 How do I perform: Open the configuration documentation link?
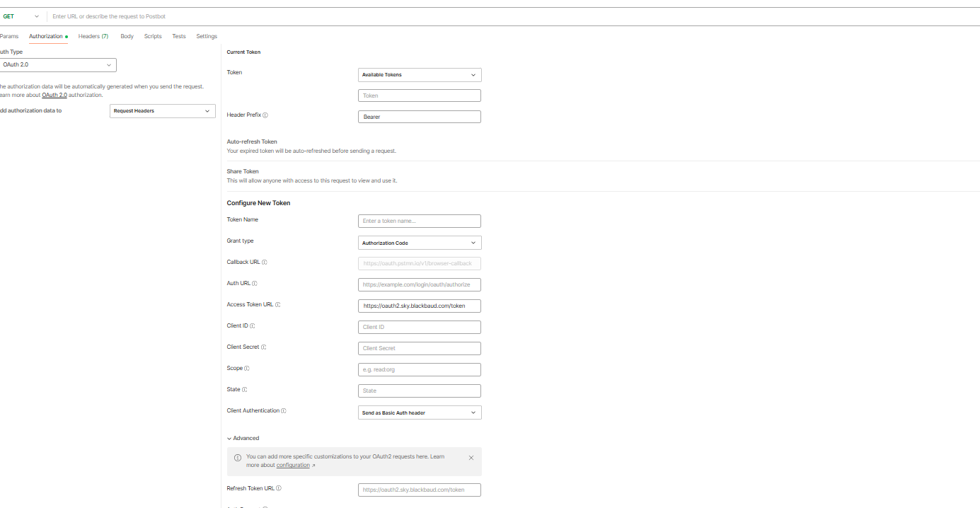click(x=293, y=465)
